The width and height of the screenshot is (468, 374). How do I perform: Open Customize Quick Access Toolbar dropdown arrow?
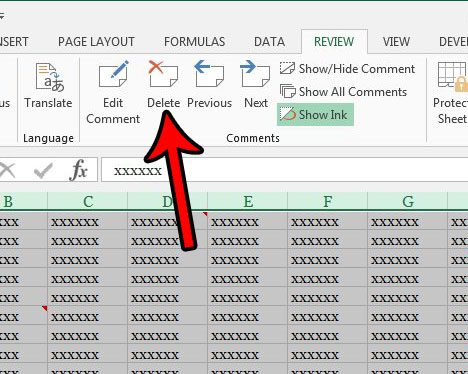click(2, 15)
